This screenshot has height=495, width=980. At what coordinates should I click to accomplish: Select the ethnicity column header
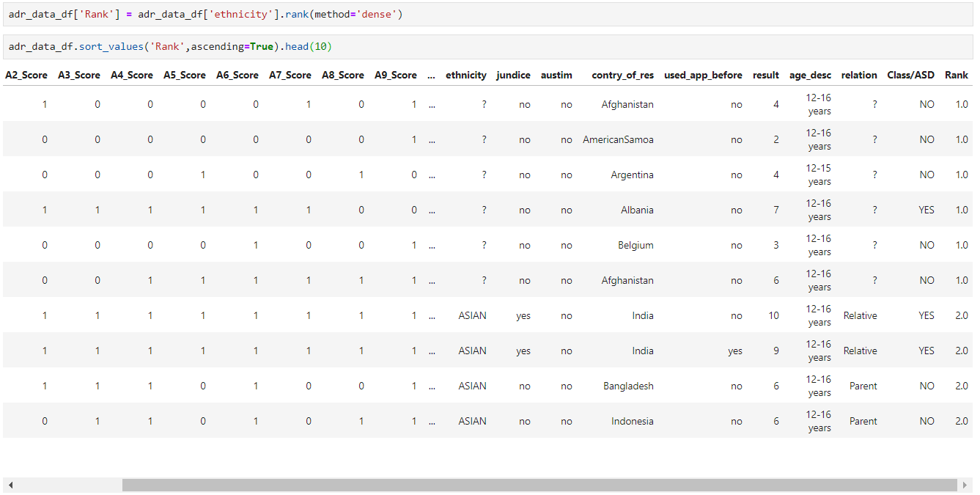[466, 75]
